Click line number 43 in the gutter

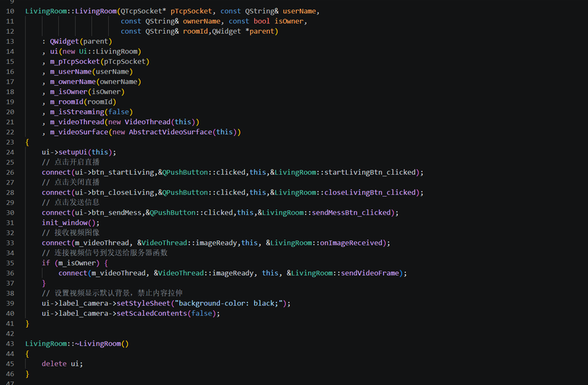tap(10, 344)
